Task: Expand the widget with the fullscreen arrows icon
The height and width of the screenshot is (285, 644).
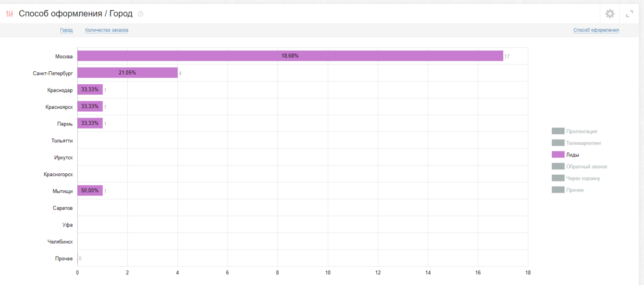Action: click(x=630, y=14)
